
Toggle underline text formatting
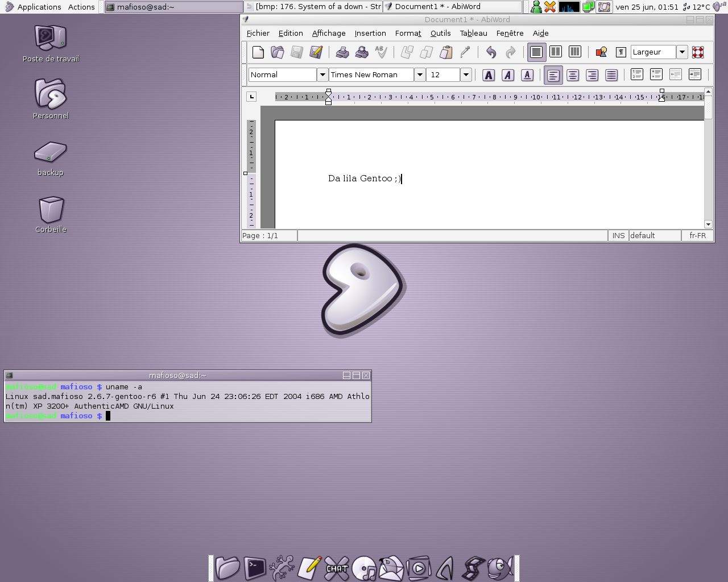pos(527,75)
